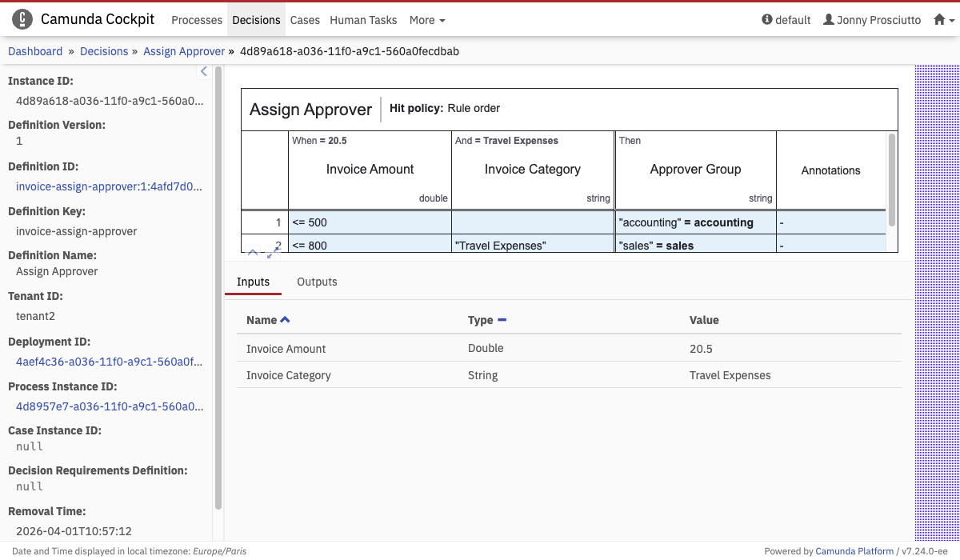Image resolution: width=960 pixels, height=560 pixels.
Task: Collapse the left instance details sidebar
Action: [x=203, y=72]
